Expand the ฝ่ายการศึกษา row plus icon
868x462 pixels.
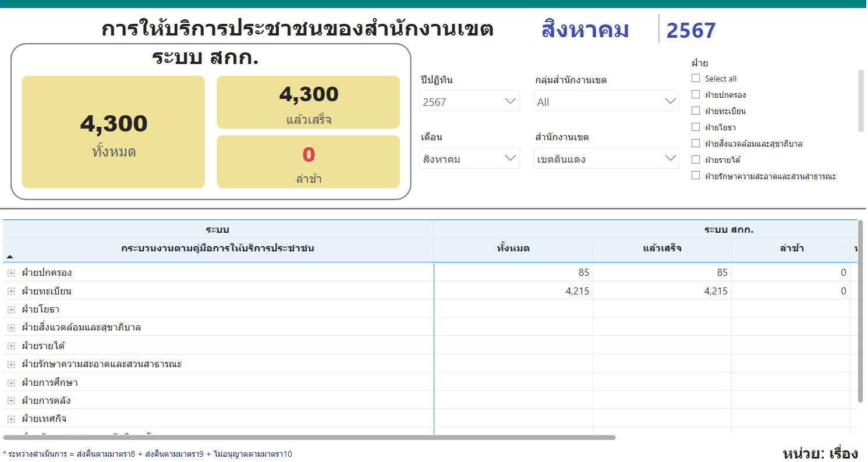coord(11,383)
